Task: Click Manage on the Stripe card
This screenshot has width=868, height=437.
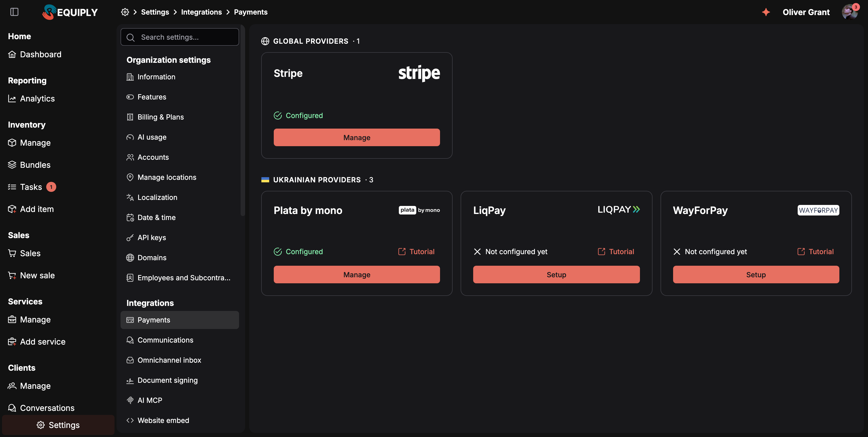Action: 356,137
